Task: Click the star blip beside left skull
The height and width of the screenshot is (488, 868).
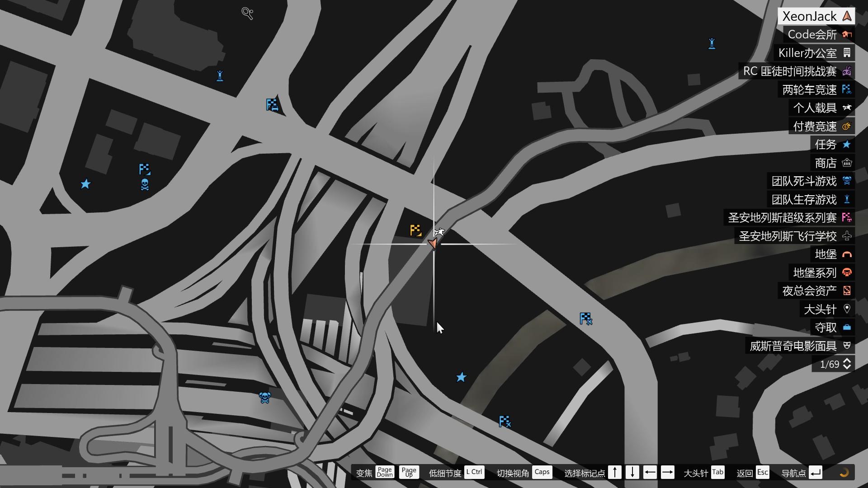Action: pyautogui.click(x=85, y=184)
